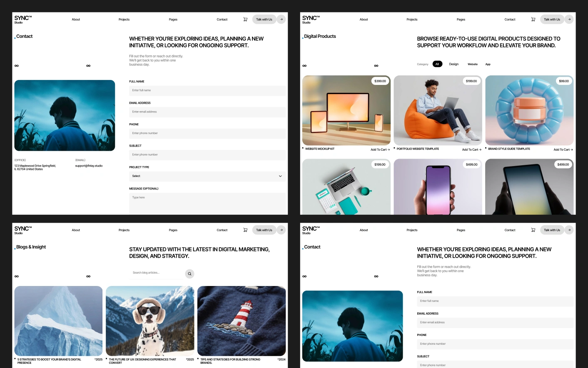Viewport: 588px width, 368px height.
Task: Hit the arrow circle beside Talk with Us on the Blogs page
Action: pyautogui.click(x=282, y=230)
